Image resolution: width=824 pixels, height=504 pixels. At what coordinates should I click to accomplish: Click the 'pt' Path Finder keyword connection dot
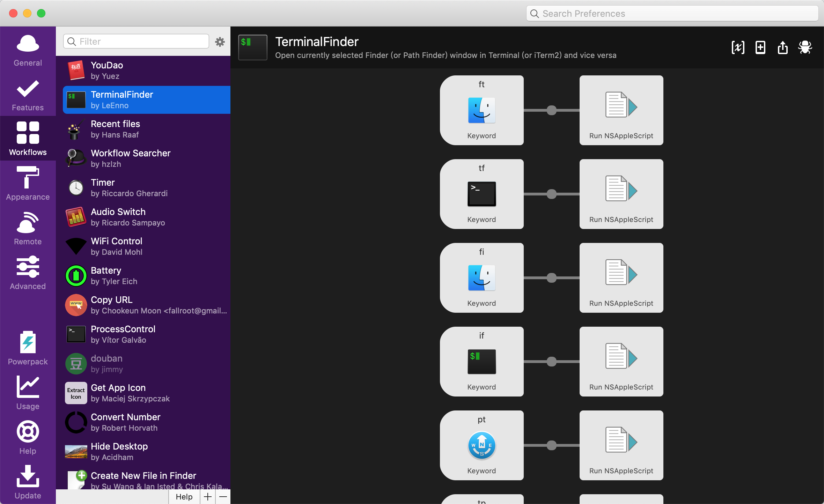551,445
